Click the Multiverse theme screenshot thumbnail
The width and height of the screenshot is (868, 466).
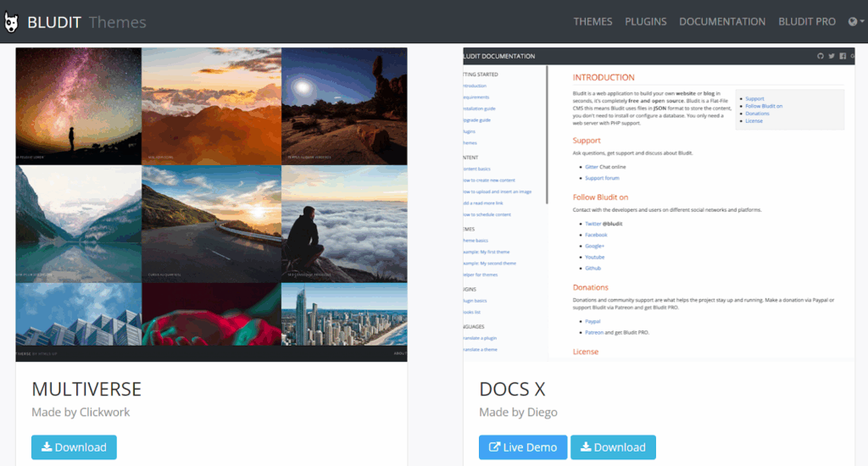point(211,204)
